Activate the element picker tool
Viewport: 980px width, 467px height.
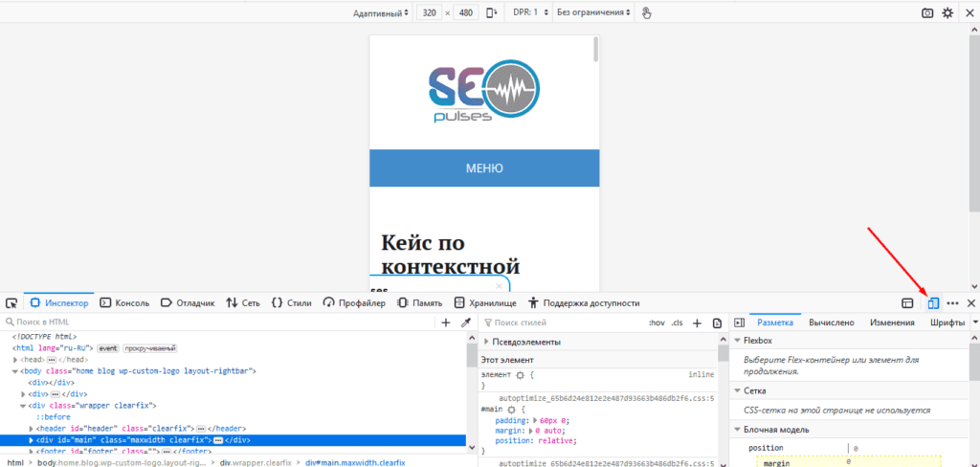[x=11, y=303]
